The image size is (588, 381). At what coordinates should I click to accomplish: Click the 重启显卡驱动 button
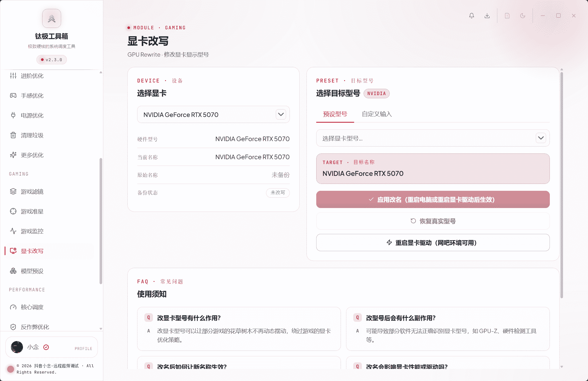point(433,243)
